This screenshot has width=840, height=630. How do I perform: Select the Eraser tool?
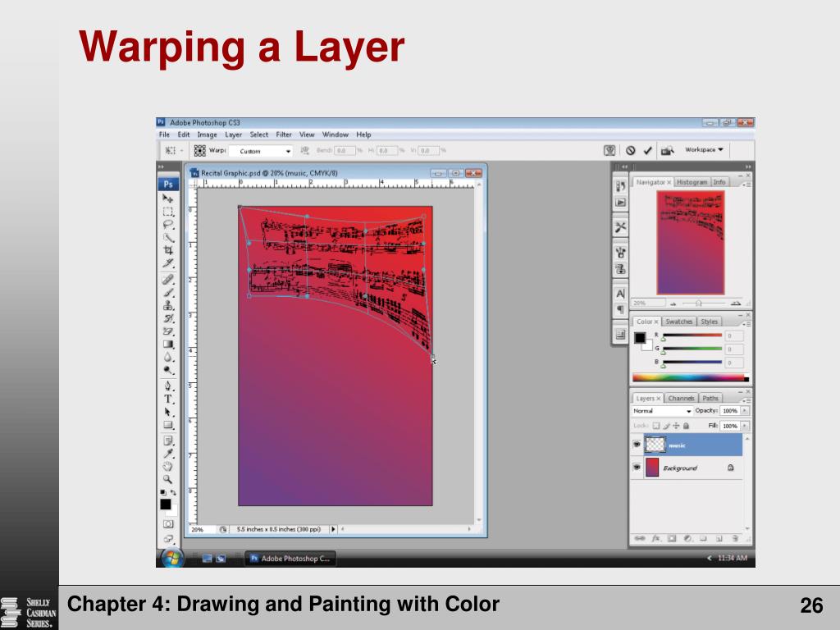[x=167, y=331]
